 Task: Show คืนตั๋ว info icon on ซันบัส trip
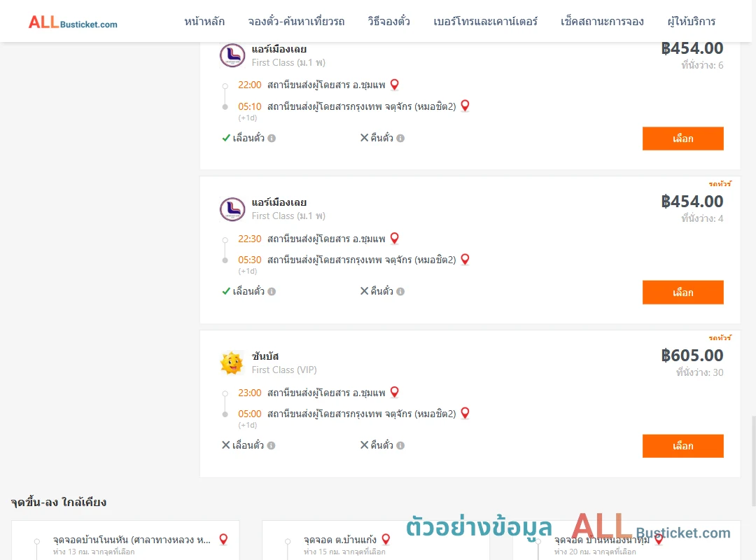click(400, 445)
